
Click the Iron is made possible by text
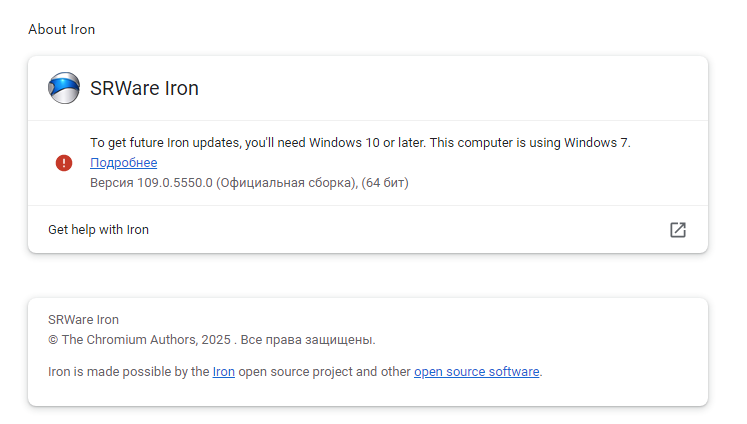129,372
